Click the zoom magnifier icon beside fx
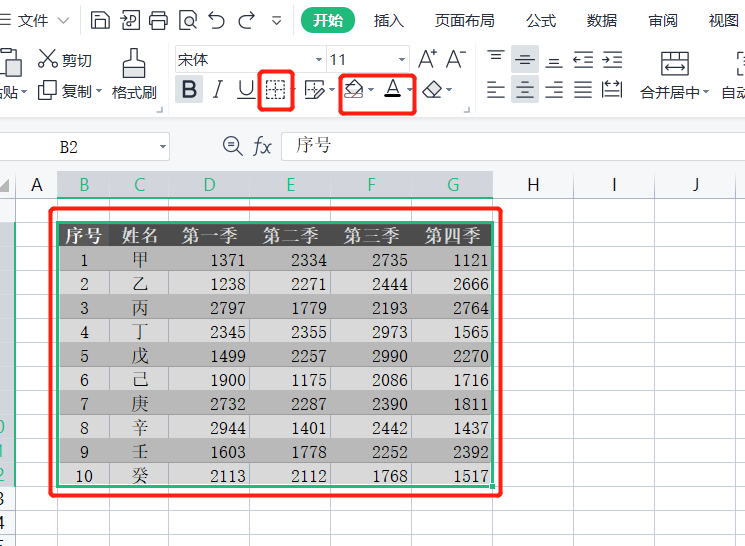The height and width of the screenshot is (546, 745). 232,146
